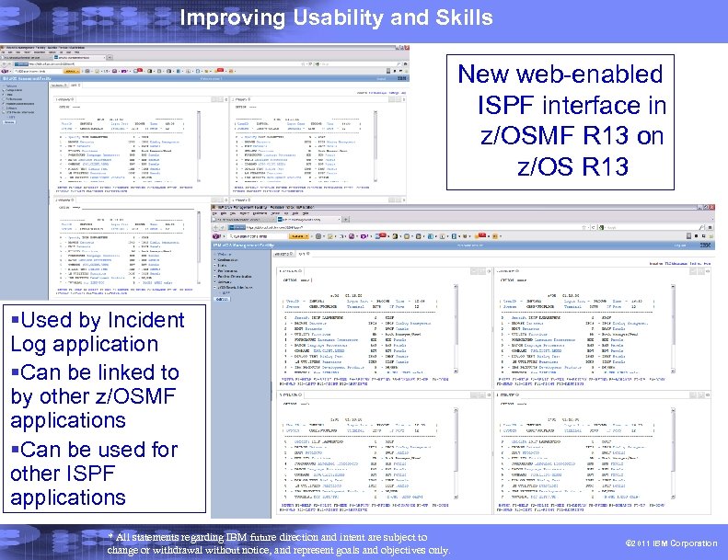Open new tab plus button in rear browser

[x=110, y=58]
